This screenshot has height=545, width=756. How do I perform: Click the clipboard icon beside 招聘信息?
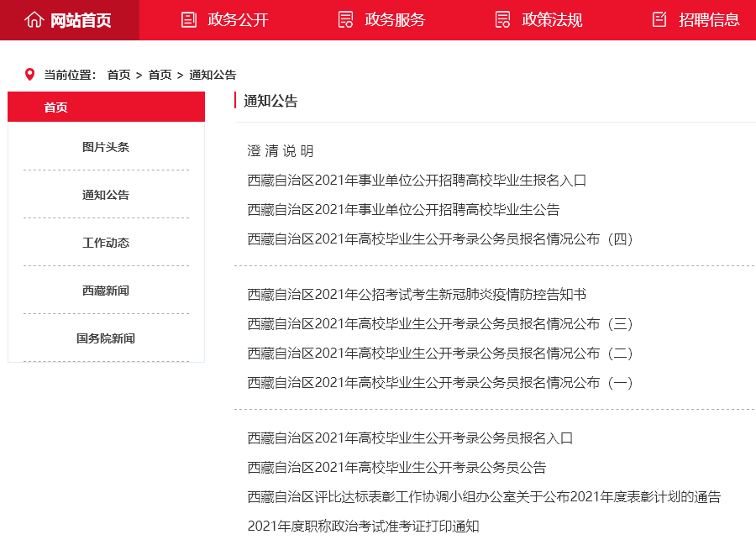tap(658, 19)
